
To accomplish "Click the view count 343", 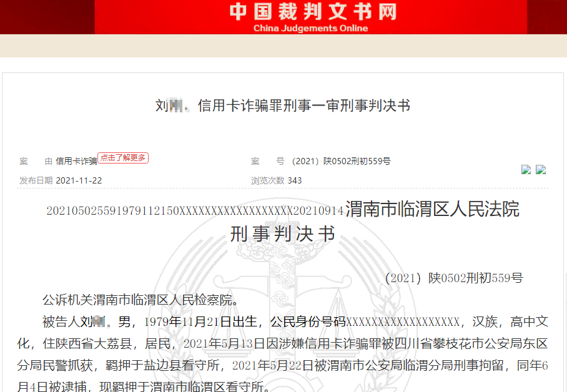I will (x=295, y=180).
